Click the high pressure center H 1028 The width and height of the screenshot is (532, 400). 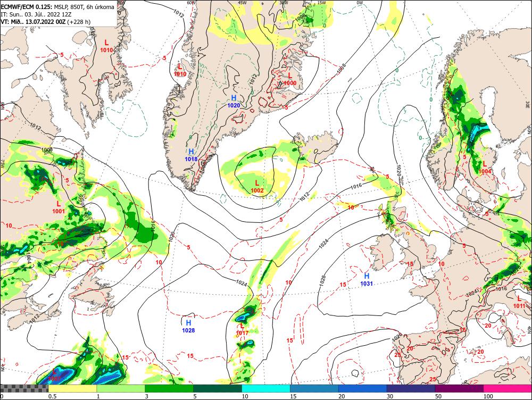(188, 327)
